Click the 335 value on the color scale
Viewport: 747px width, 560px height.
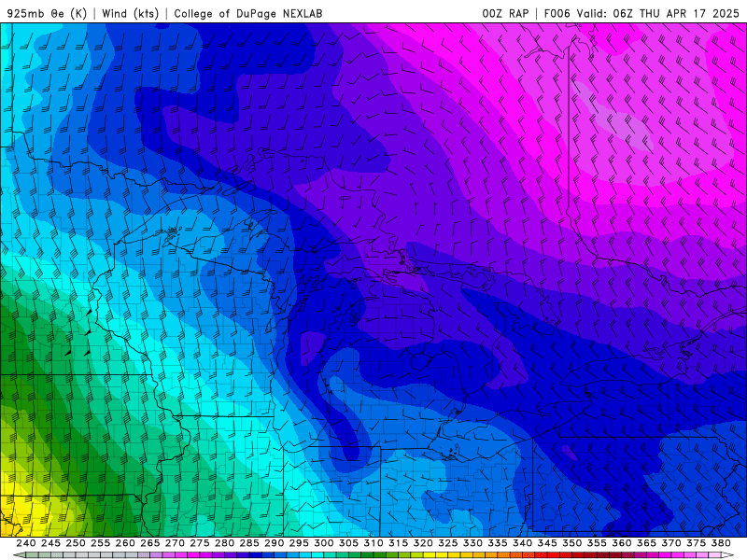tap(498, 543)
